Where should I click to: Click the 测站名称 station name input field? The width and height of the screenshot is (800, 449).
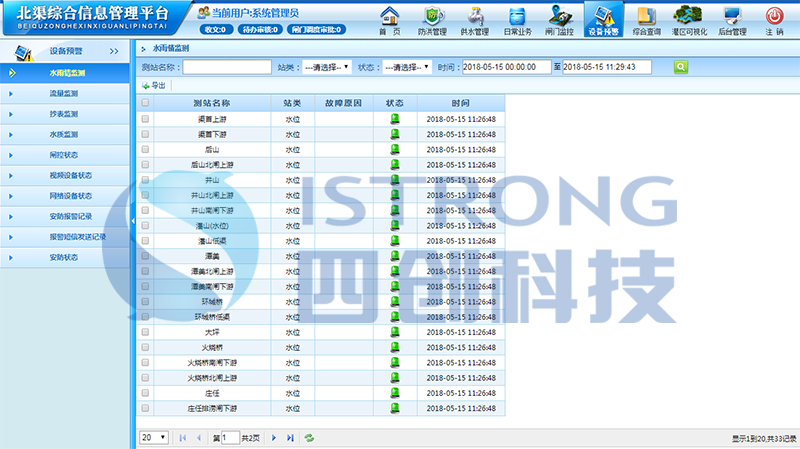[x=227, y=67]
